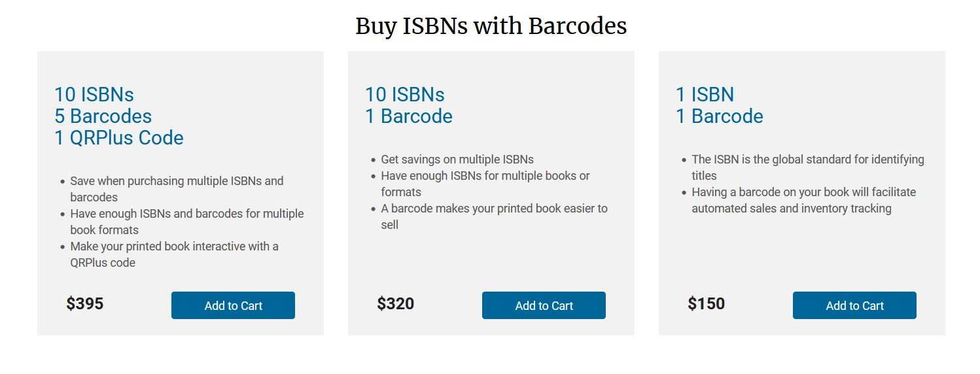Click '10 ISBNs' title in the $395 card
This screenshot has height=374, width=980.
[94, 95]
